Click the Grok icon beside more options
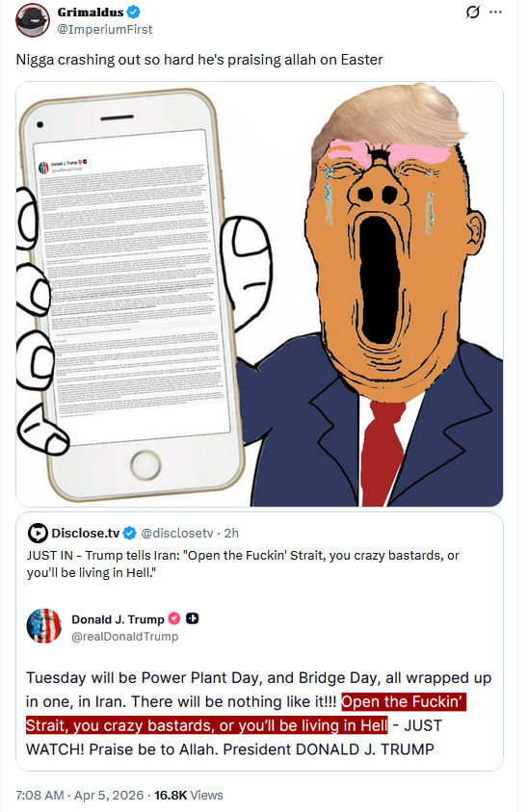This screenshot has width=528, height=812. 472,12
